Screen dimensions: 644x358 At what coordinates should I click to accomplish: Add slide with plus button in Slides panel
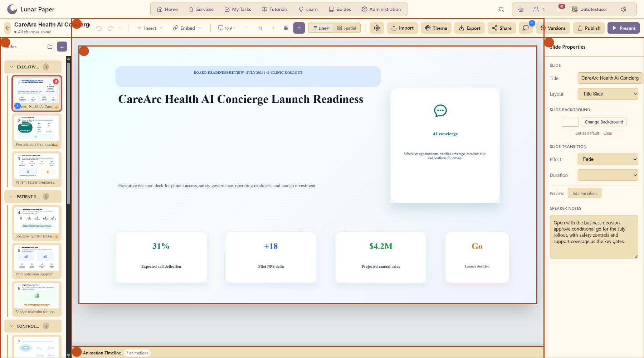pyautogui.click(x=62, y=47)
